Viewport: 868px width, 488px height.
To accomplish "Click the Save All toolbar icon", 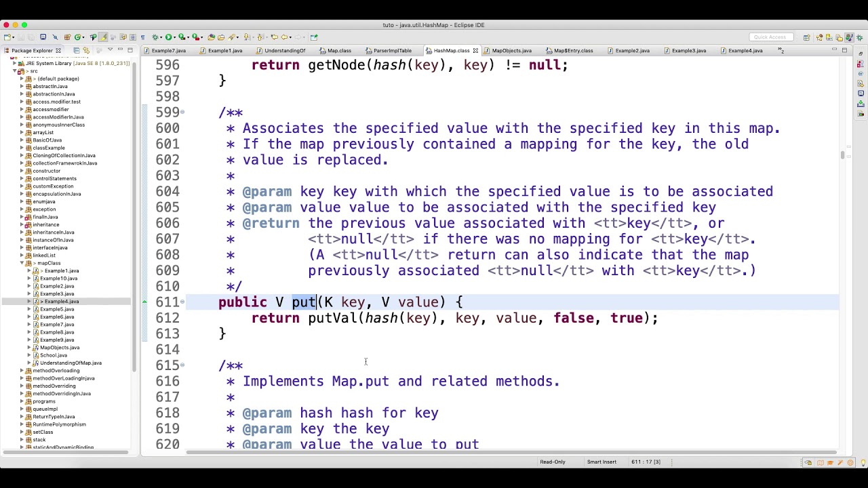I will click(x=31, y=37).
